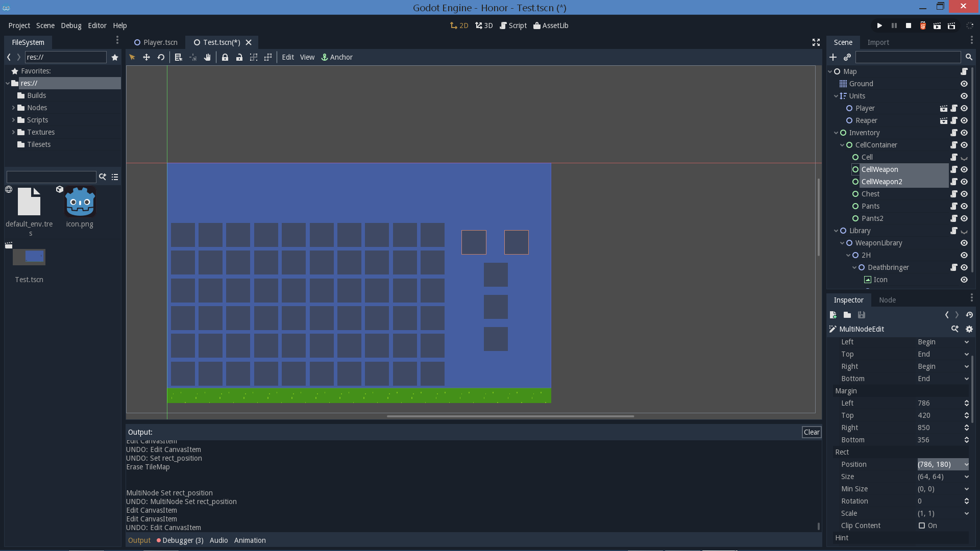Toggle visibility of Chest node

[x=964, y=194]
